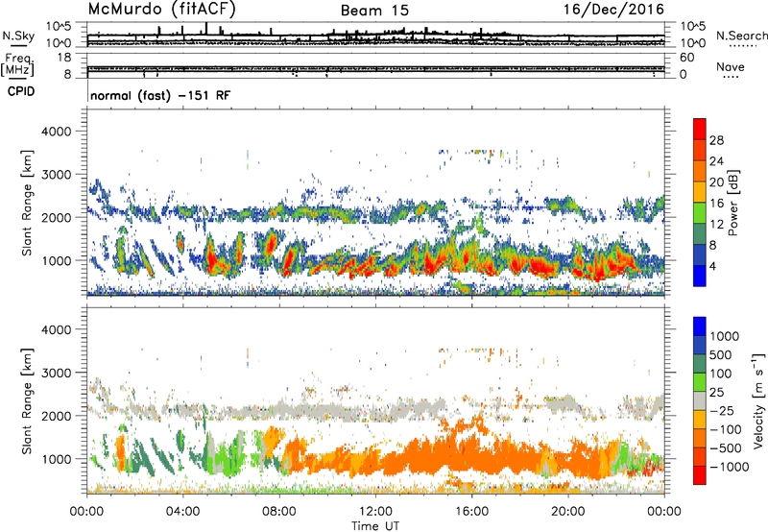Click the 60 tick on Nave axis

pyautogui.click(x=686, y=58)
